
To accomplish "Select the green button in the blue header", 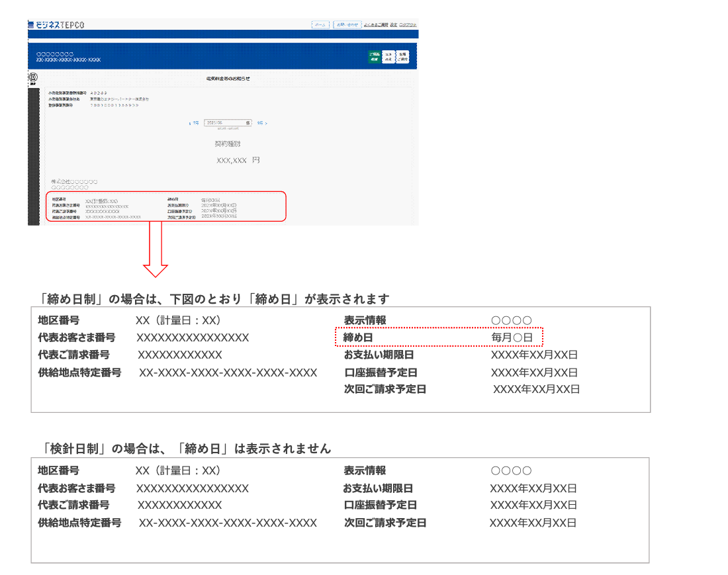I will click(374, 57).
